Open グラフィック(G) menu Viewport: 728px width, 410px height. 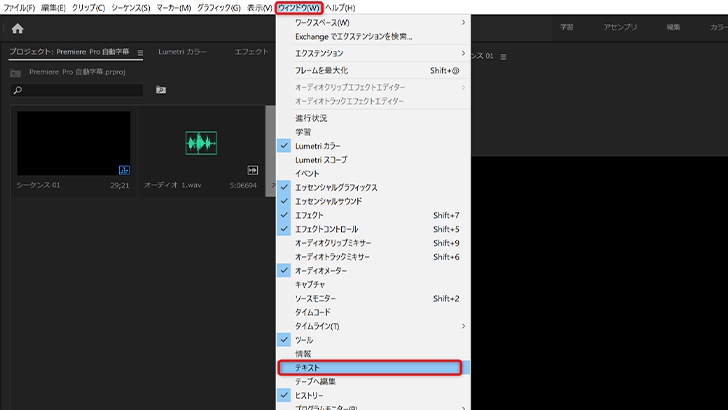click(219, 8)
